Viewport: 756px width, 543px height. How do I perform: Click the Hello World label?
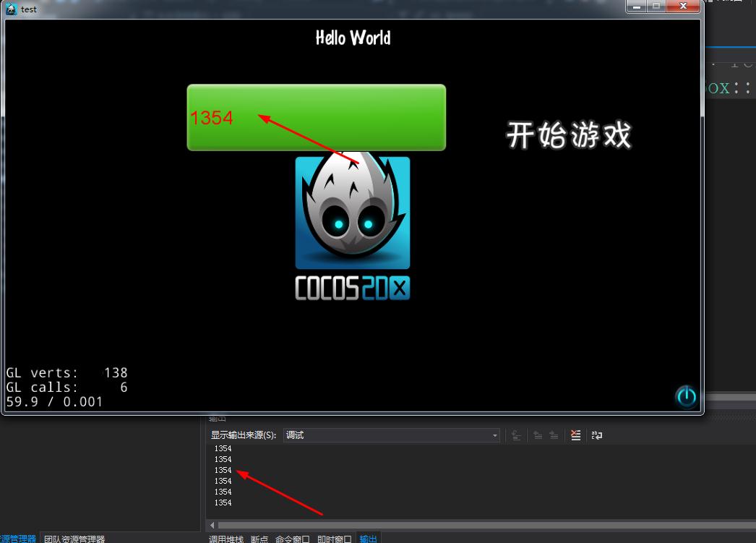(x=353, y=38)
